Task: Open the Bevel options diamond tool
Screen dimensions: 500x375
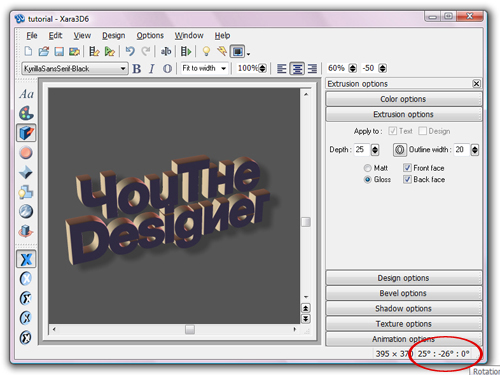Action: 26,172
